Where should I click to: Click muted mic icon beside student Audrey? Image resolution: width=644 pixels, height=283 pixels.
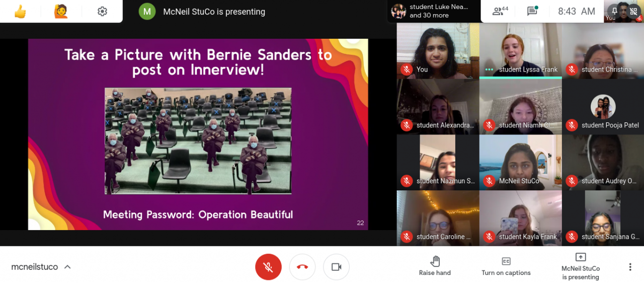click(x=571, y=181)
